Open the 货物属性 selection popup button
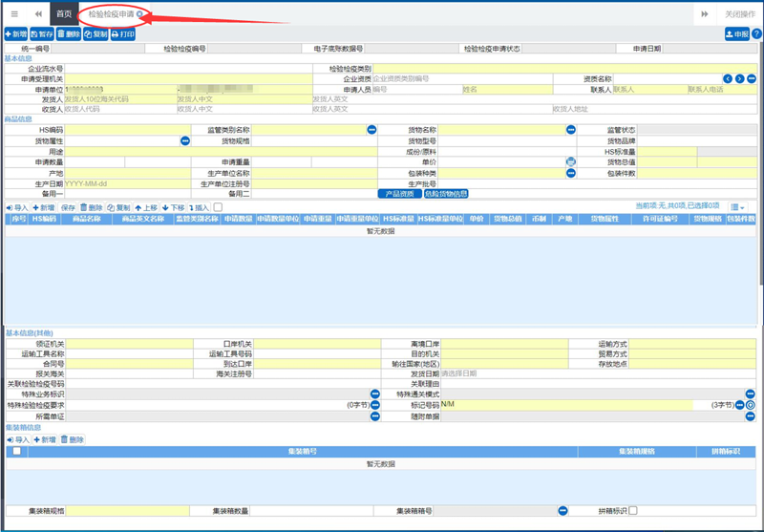Image resolution: width=764 pixels, height=532 pixels. pyautogui.click(x=185, y=140)
